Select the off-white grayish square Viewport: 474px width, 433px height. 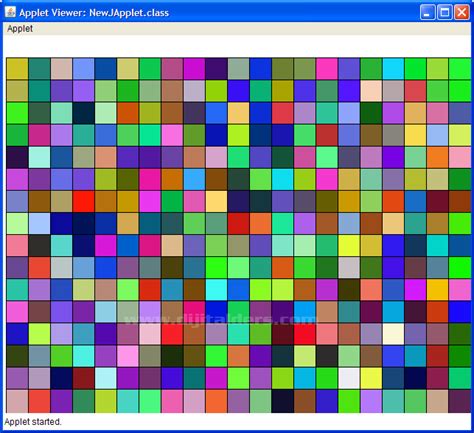(x=349, y=378)
